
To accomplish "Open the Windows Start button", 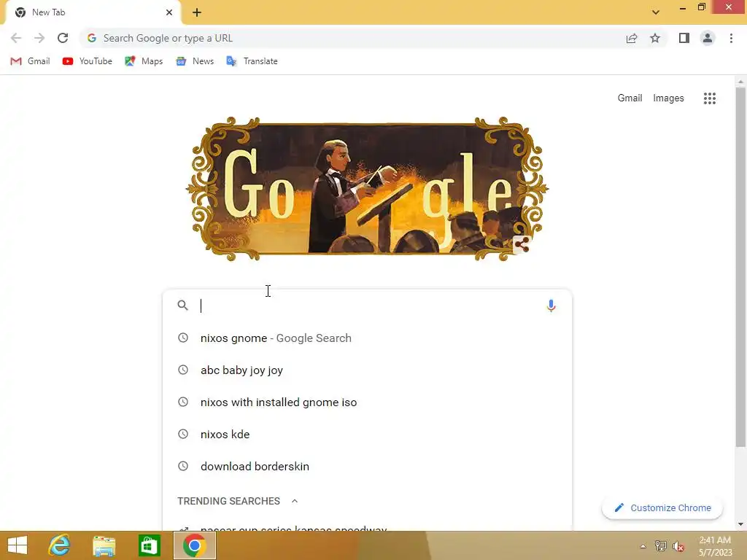I will (x=18, y=545).
